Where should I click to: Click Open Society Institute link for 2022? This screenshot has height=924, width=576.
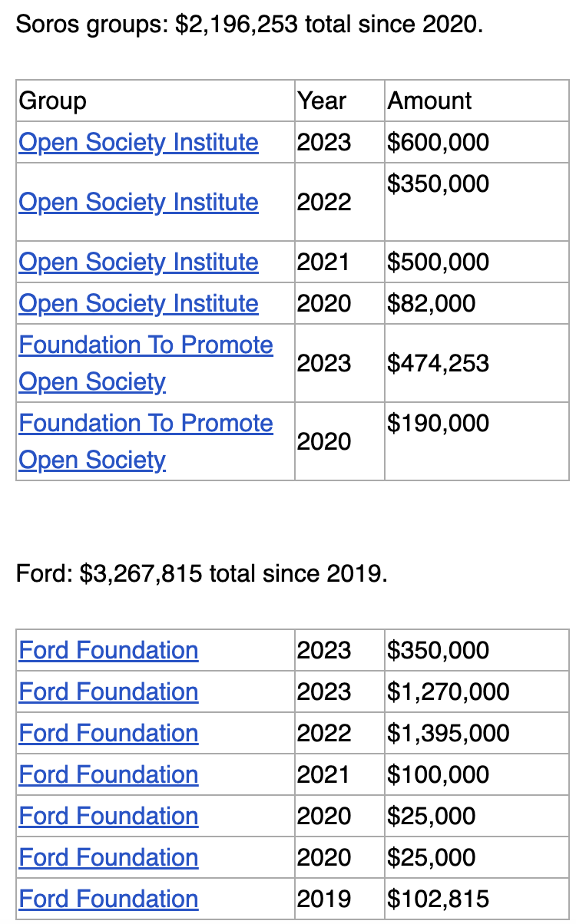[138, 202]
